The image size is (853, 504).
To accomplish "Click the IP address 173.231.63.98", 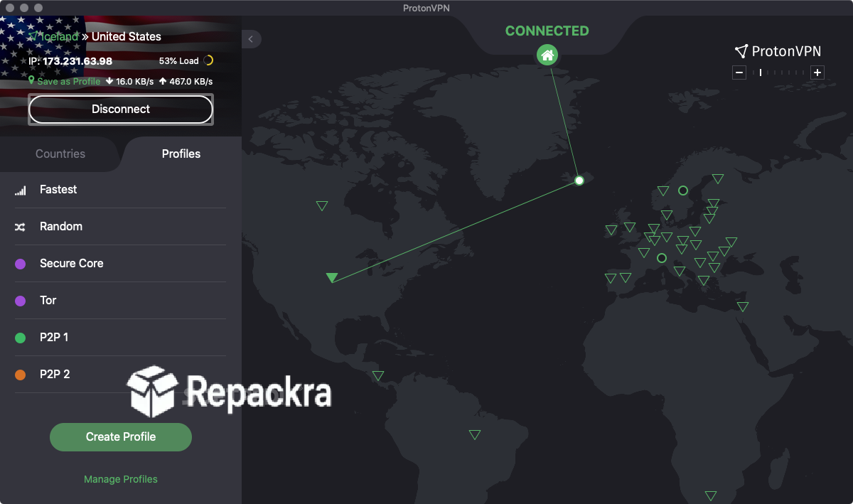I will click(x=77, y=61).
